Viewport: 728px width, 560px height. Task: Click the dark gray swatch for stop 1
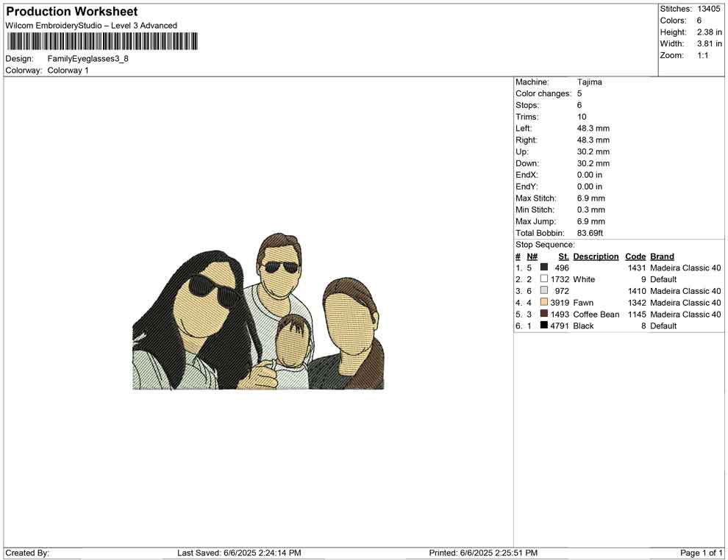coord(543,268)
